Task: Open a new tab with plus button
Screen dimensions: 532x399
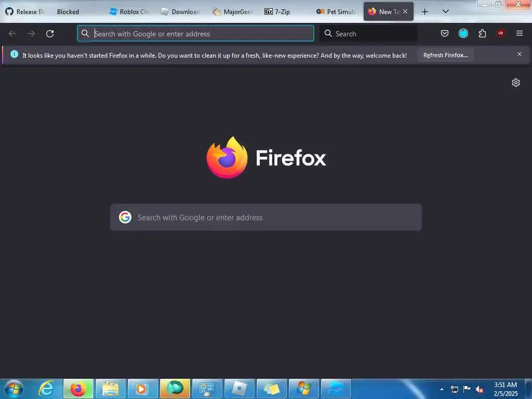Action: point(424,11)
